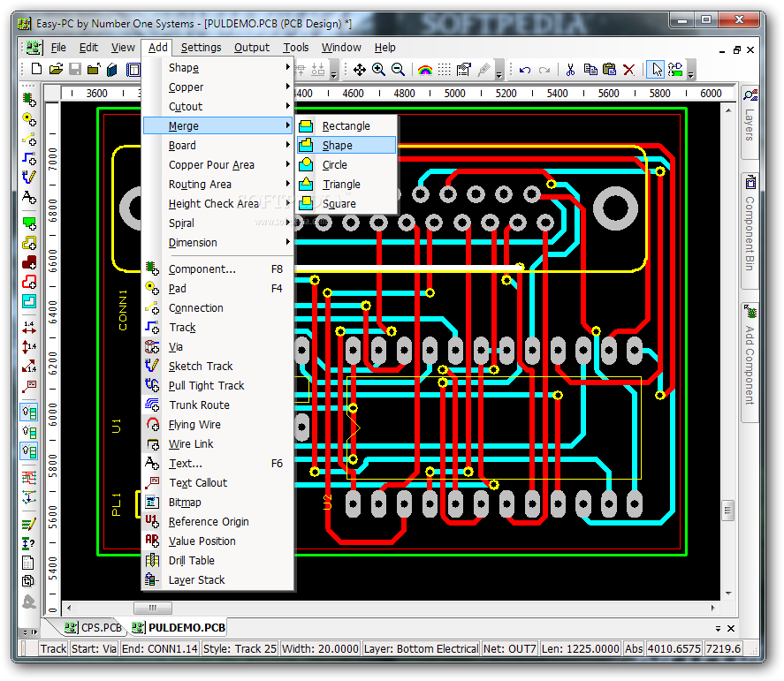
Task: Click the horizontal scrollbar thumb
Action: (153, 608)
